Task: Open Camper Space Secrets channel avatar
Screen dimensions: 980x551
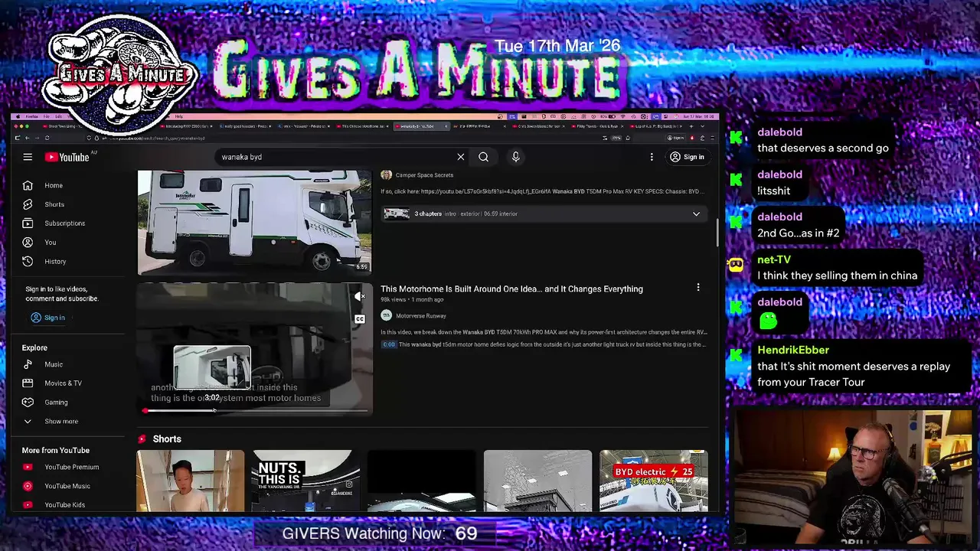Action: [386, 174]
